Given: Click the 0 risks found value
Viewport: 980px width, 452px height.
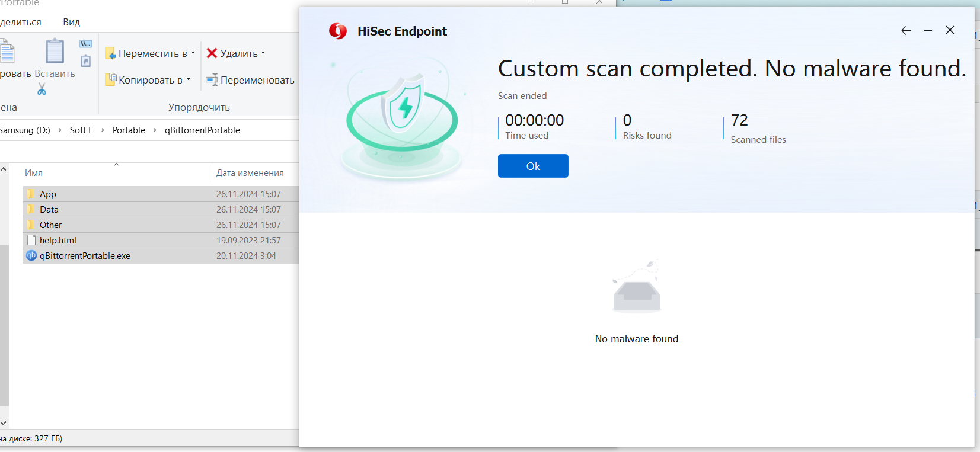Looking at the screenshot, I should 627,120.
